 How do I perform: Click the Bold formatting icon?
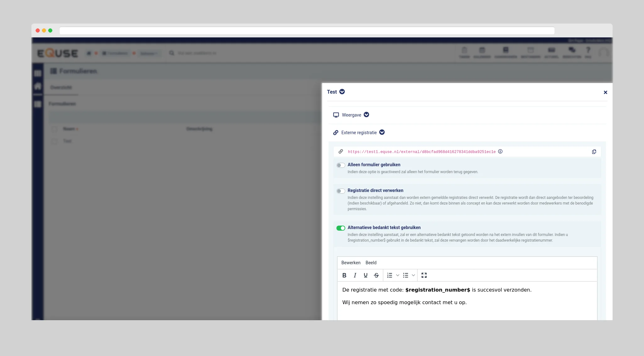click(x=344, y=275)
